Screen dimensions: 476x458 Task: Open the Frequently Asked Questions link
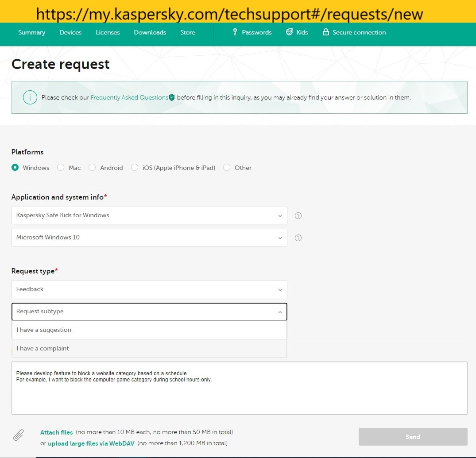pyautogui.click(x=129, y=97)
